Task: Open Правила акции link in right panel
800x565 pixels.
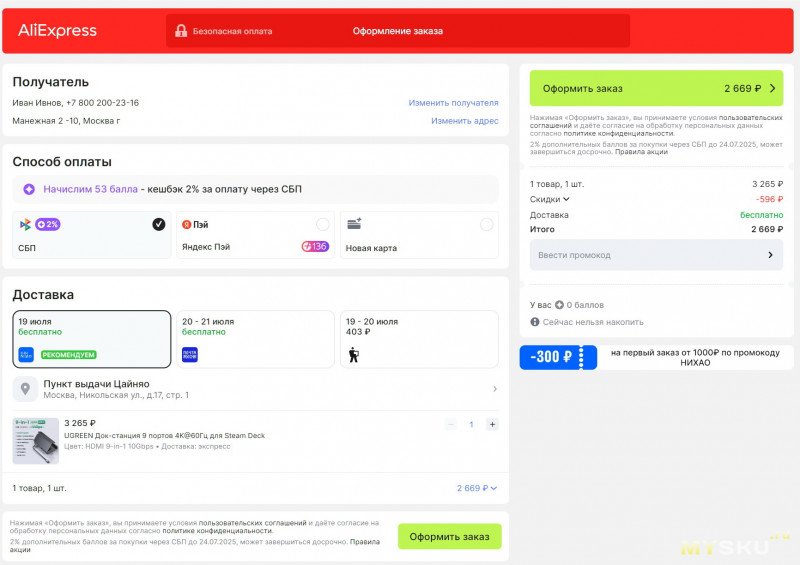Action: [641, 152]
